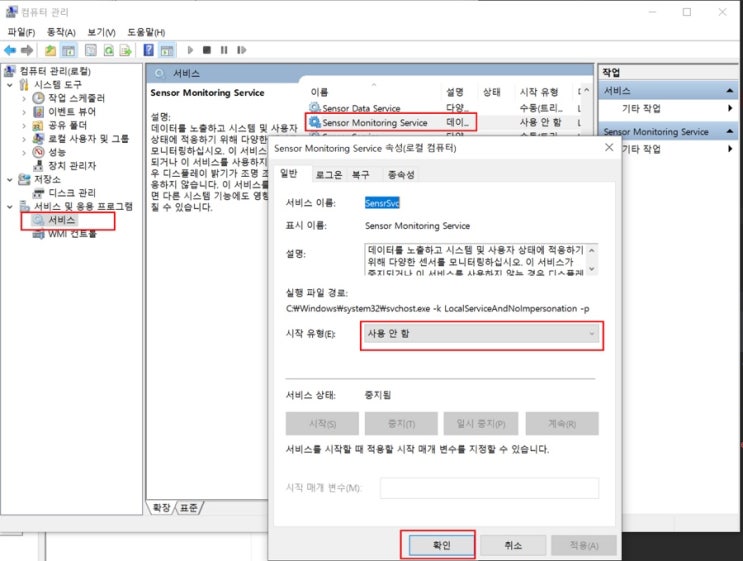Sort by the 이름 column header
This screenshot has width=743, height=561.
click(x=319, y=92)
